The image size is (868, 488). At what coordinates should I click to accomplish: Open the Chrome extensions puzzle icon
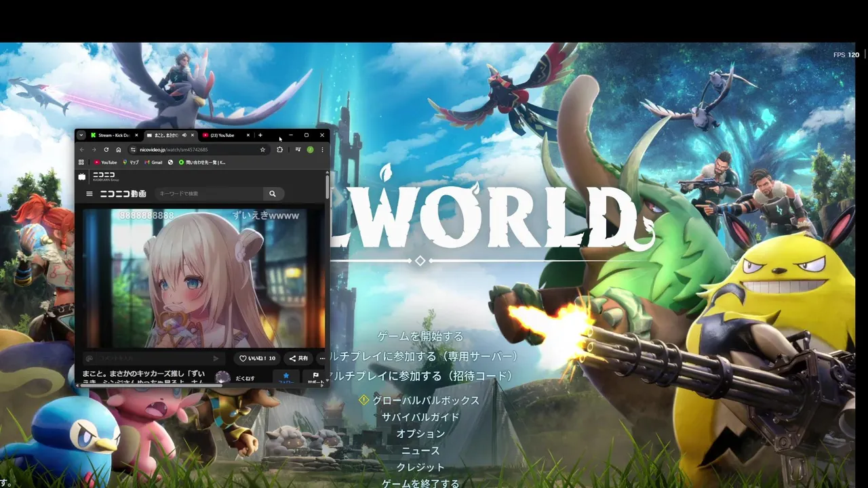pos(279,150)
